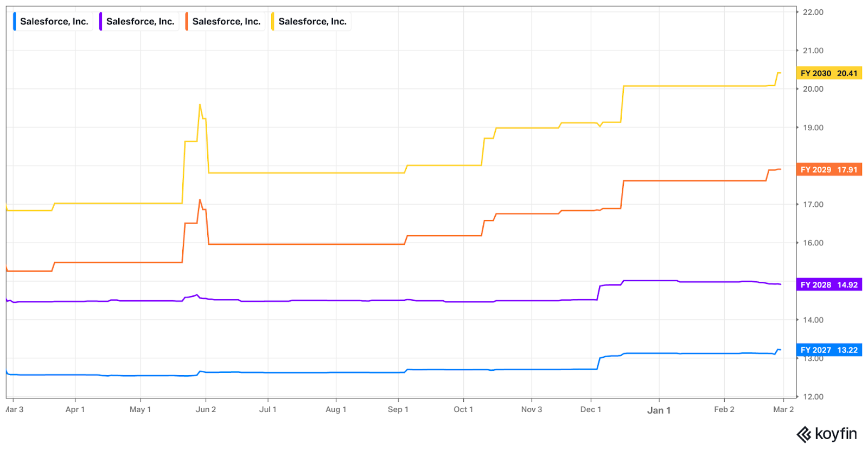The width and height of the screenshot is (868, 449).
Task: Select the FY 2030 20.41 value tag
Action: pos(828,73)
